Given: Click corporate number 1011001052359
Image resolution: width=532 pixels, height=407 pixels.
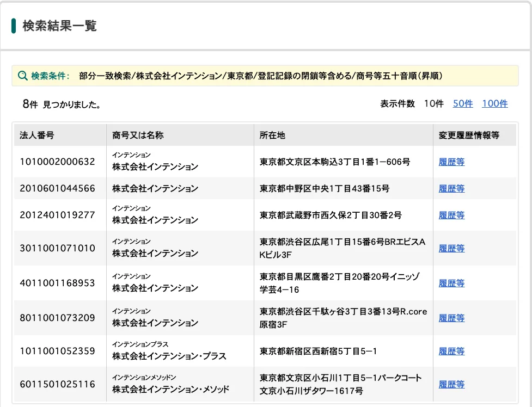Looking at the screenshot, I should [x=57, y=351].
